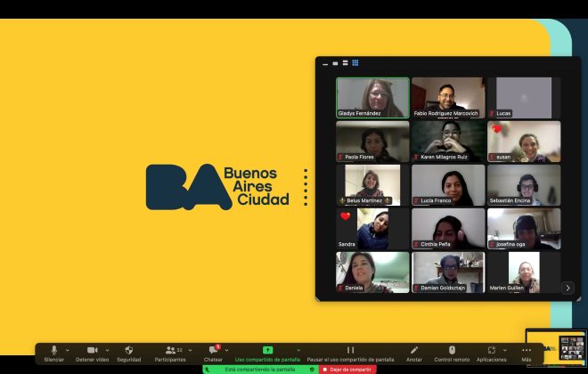Click the green Uso compartido de pantalla icon

click(x=267, y=350)
